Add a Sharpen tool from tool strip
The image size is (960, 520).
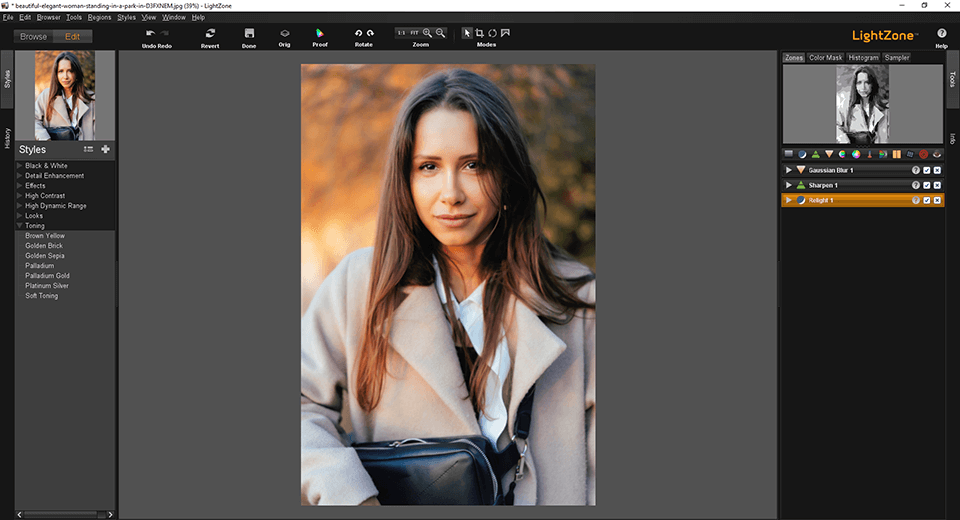pos(816,154)
